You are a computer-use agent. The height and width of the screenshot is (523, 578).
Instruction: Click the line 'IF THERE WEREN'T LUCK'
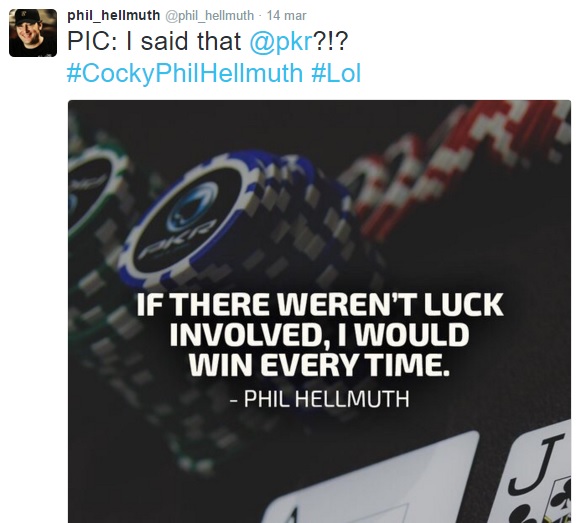point(320,305)
